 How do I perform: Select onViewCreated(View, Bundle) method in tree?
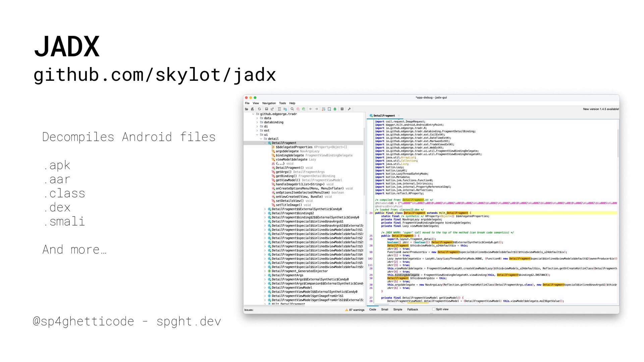click(299, 197)
